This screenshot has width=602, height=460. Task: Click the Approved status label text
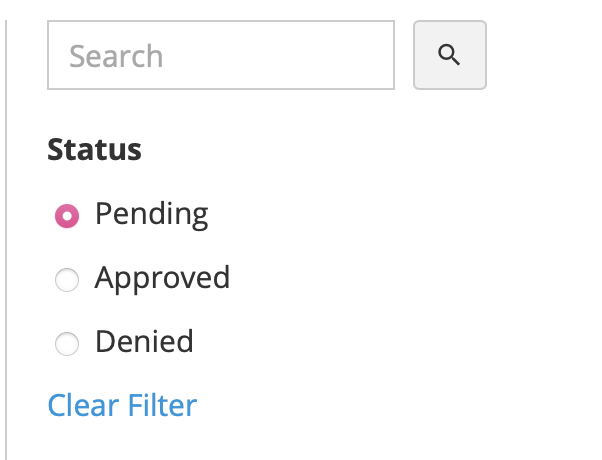tap(162, 278)
